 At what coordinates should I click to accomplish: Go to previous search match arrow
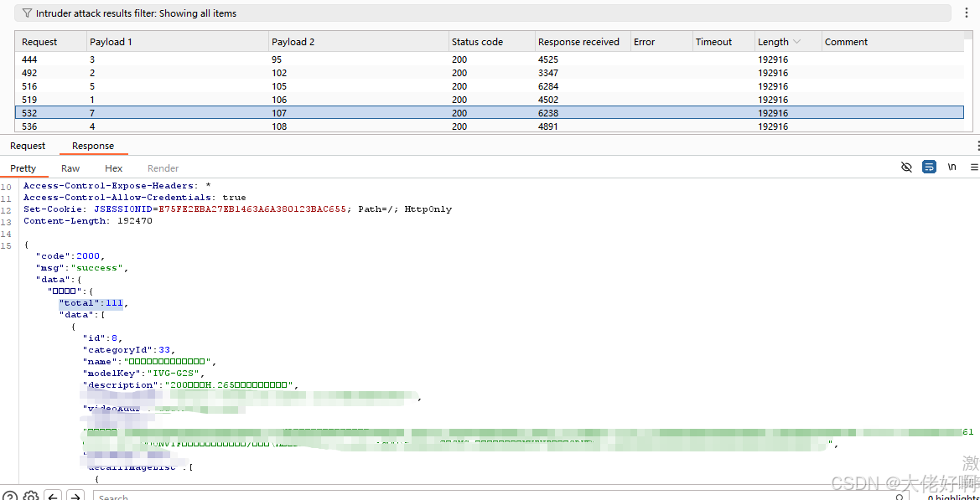[54, 497]
